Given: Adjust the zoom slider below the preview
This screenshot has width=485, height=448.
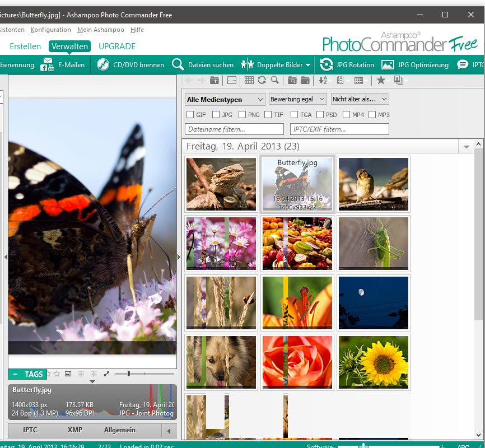Looking at the screenshot, I should pos(129,374).
